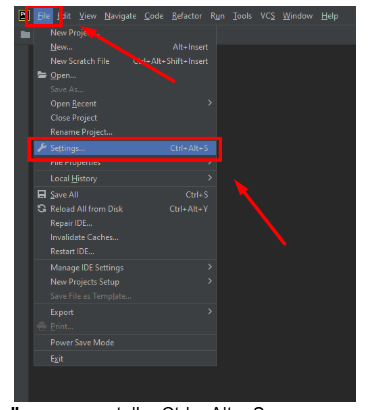The width and height of the screenshot is (373, 410).
Task: Open Settings... from the File menu
Action: pyautogui.click(x=125, y=148)
